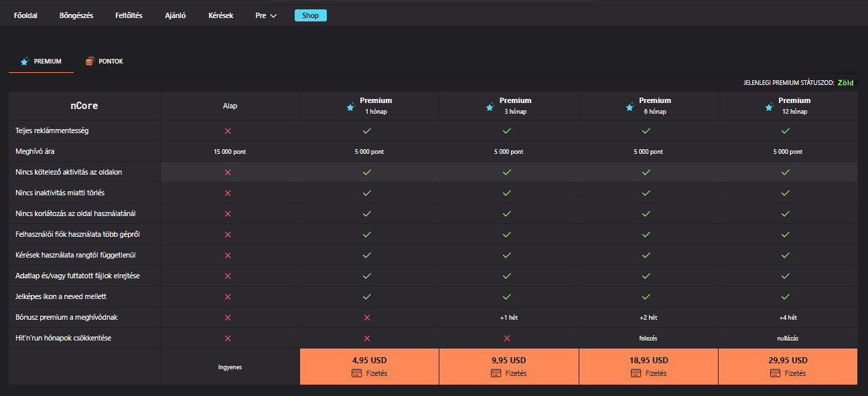Click Jelképes ikon a neved mellett label
The image size is (868, 396).
pos(61,297)
